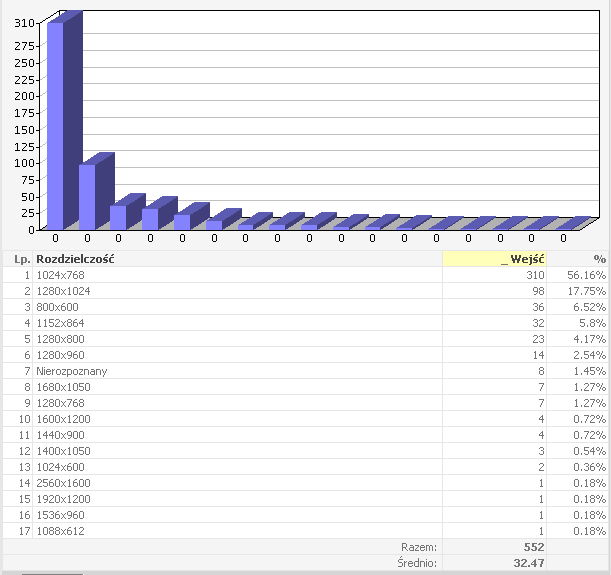Click the 1600x1200 resolution entry
Image resolution: width=611 pixels, height=575 pixels.
coord(63,419)
